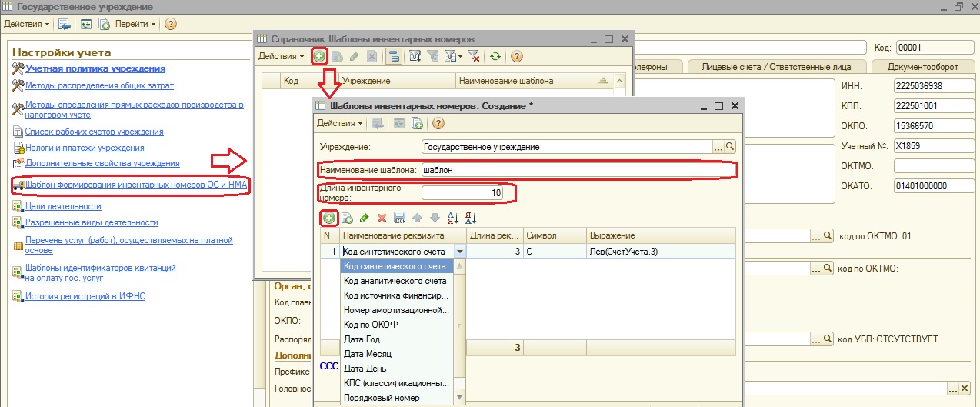Select Код источника финансир... from list
This screenshot has width=980, height=407.
395,295
